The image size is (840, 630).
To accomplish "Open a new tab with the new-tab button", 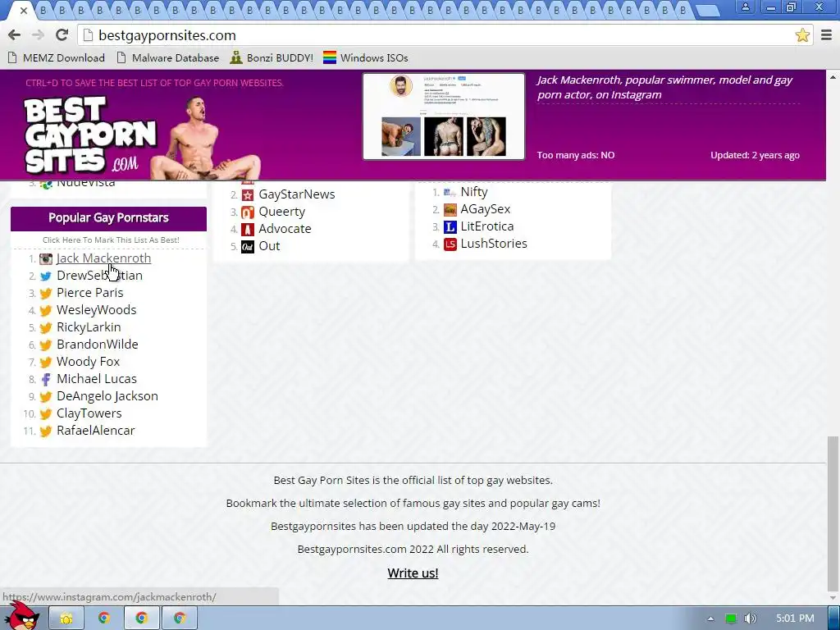I will tap(708, 10).
